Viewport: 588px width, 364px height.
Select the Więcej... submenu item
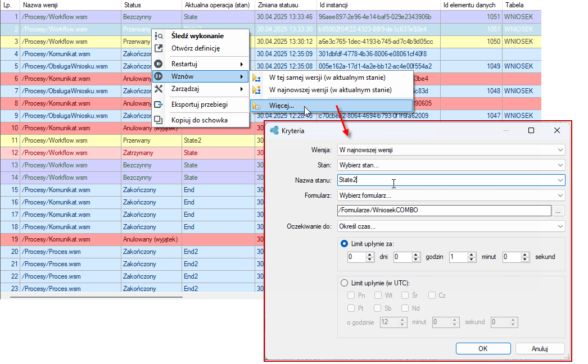pos(332,106)
